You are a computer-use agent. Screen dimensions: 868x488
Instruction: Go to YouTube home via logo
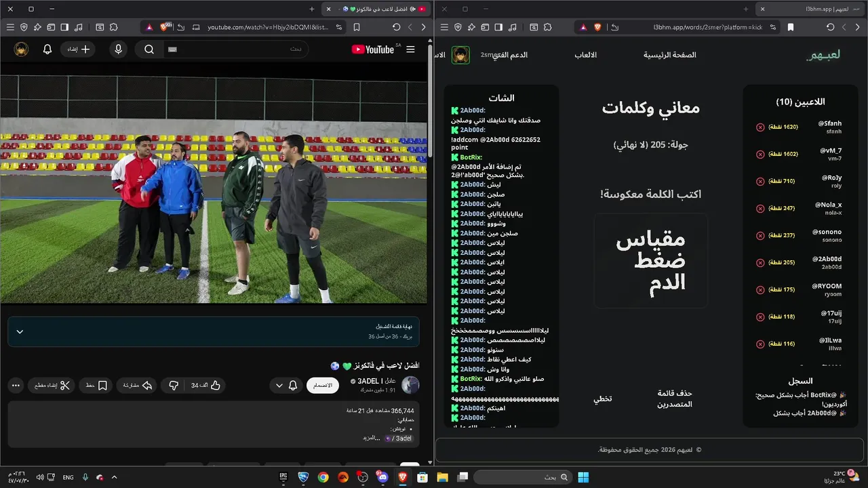pyautogui.click(x=373, y=49)
